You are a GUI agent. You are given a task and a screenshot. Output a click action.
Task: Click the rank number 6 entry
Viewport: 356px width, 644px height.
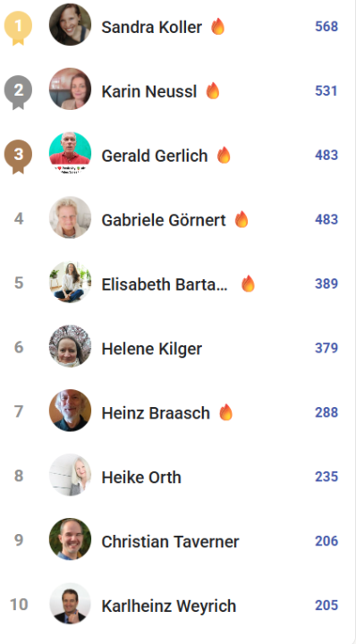[19, 347]
